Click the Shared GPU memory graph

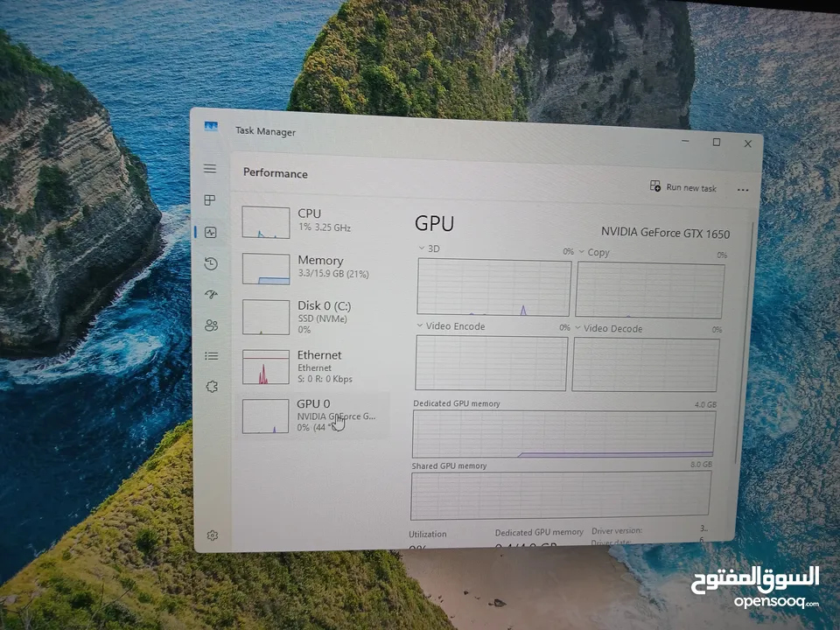click(561, 496)
